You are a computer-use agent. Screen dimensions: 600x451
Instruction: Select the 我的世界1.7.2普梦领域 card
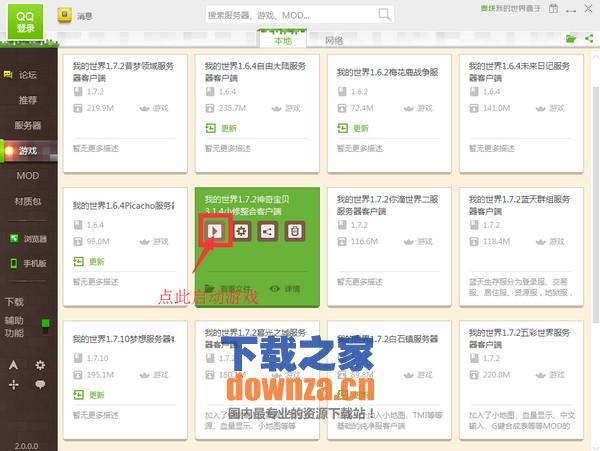pos(125,114)
